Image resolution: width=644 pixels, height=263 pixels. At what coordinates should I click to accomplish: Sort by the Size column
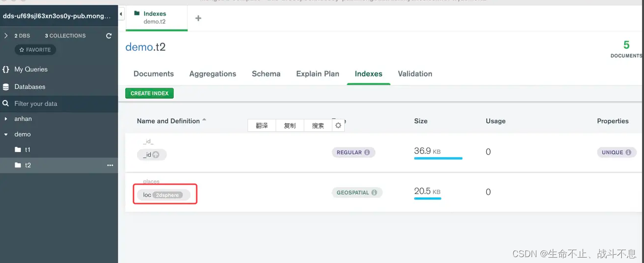pos(421,121)
